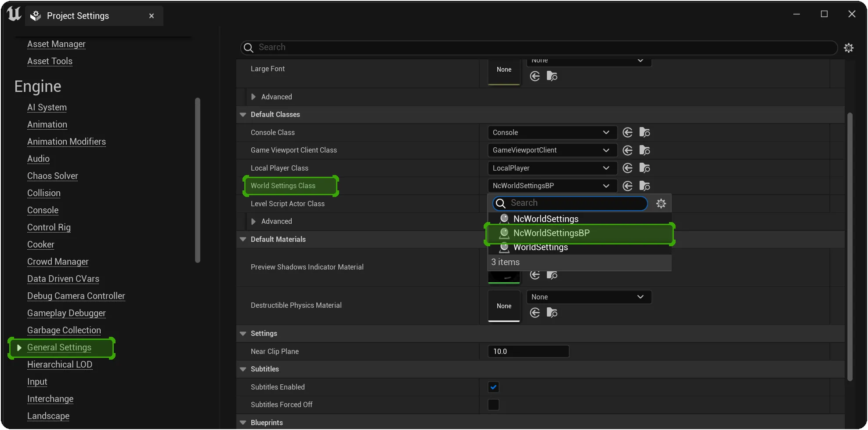Viewport: 868px width, 430px height.
Task: Collapse the Subtitles section
Action: [243, 369]
